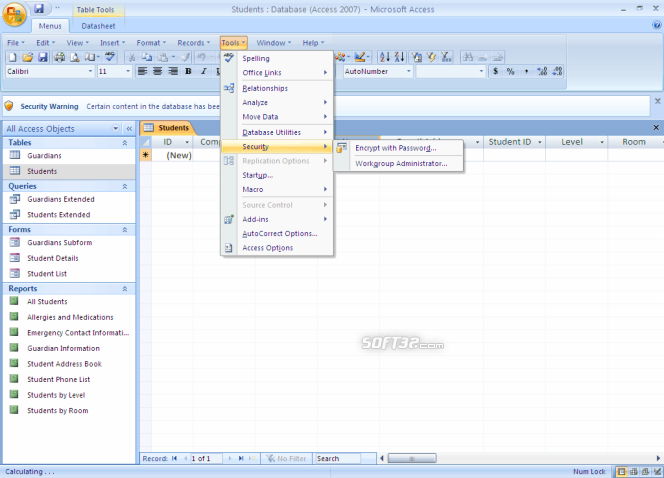This screenshot has height=478, width=664.
Task: Select the Students document tab
Action: (x=168, y=127)
